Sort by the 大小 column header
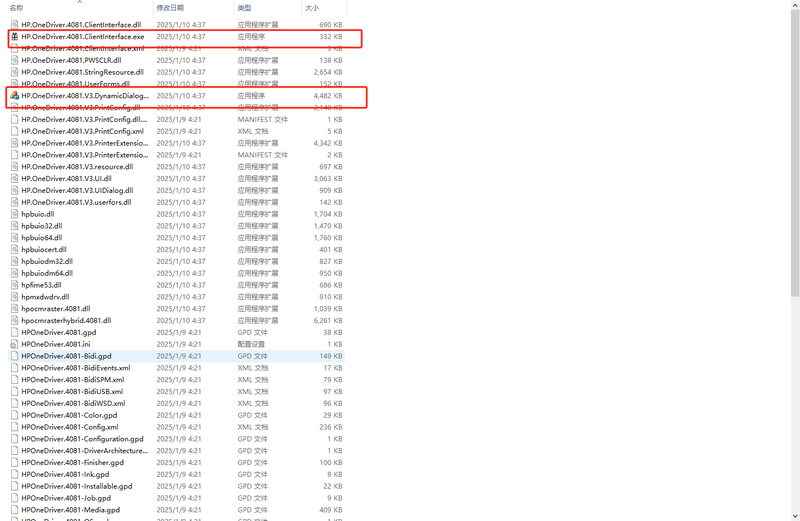 point(312,8)
